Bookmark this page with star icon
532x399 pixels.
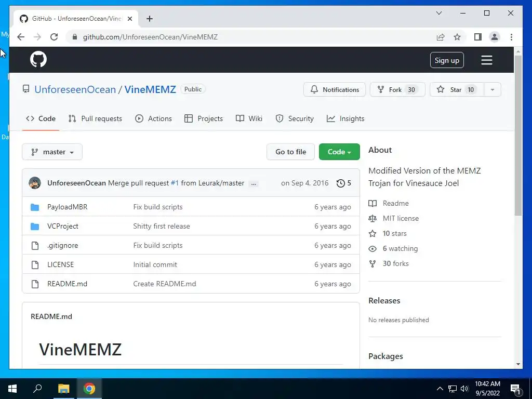pos(457,37)
